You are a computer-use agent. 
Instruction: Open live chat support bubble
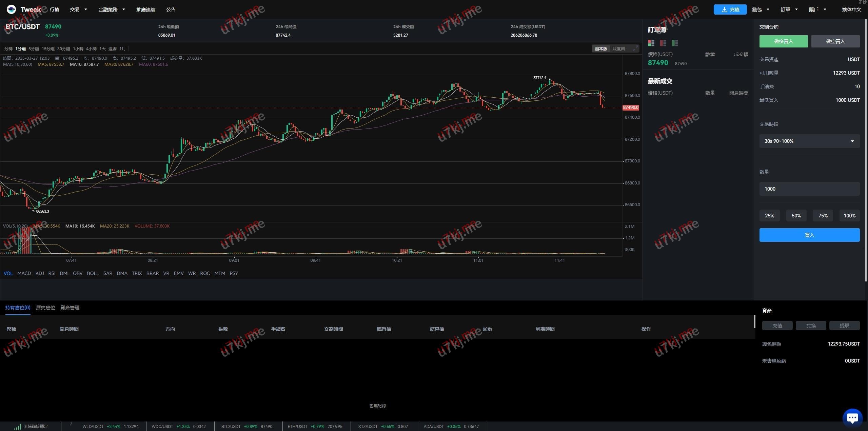tap(852, 417)
